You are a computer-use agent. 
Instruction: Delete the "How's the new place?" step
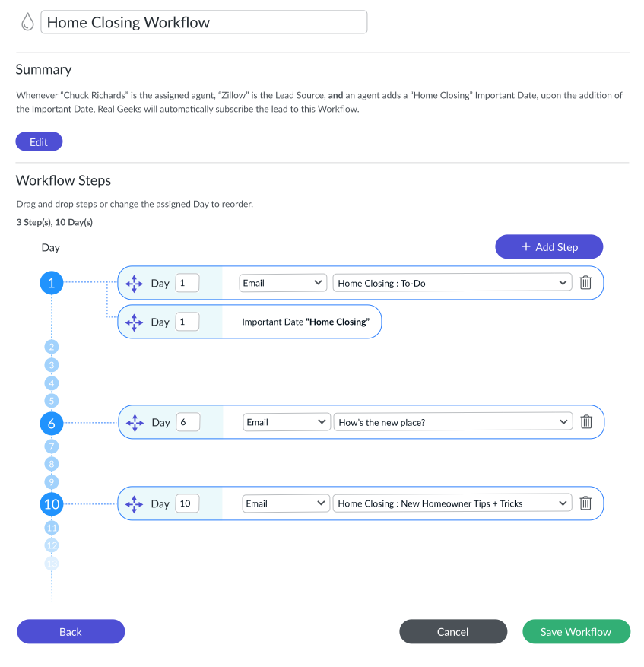point(586,421)
